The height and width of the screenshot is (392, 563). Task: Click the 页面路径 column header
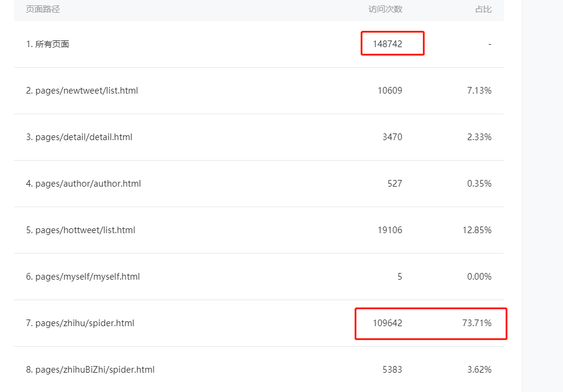point(43,9)
